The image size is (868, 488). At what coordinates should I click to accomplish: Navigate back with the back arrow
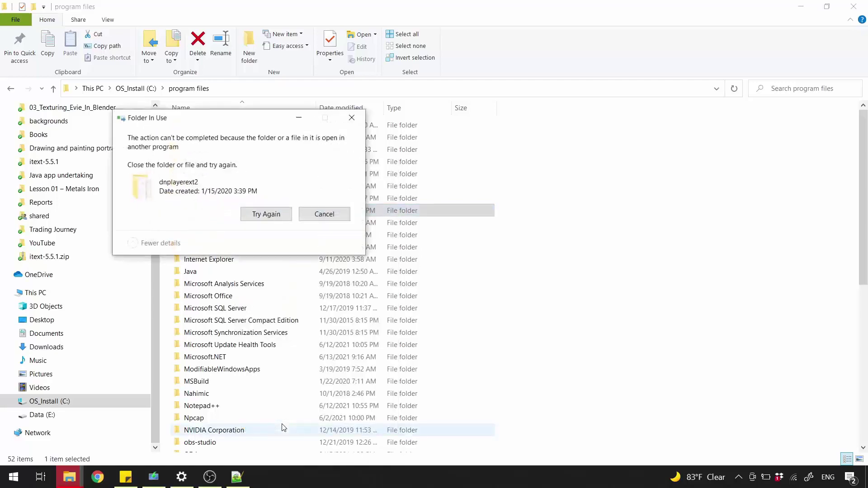pos(11,89)
